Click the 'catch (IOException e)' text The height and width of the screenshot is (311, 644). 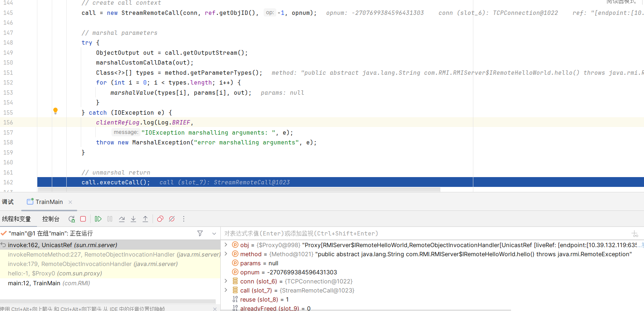click(126, 112)
